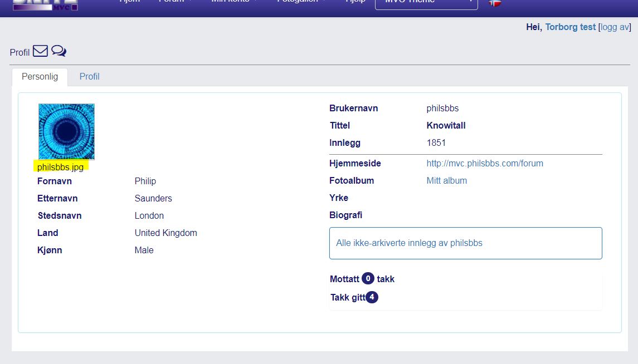
Task: View Alle ikke-arkiverte innlegg av philsbbs
Action: click(409, 243)
